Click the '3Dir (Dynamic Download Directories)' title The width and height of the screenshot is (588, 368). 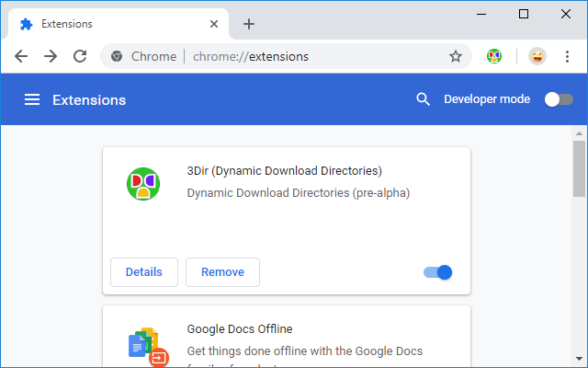[284, 171]
